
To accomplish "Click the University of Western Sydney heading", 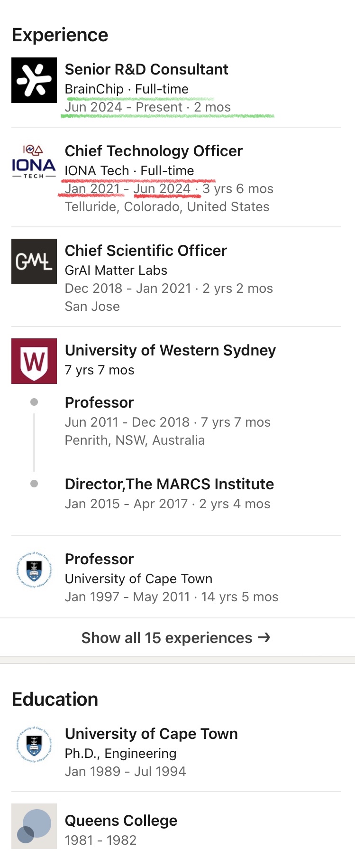I will [170, 350].
